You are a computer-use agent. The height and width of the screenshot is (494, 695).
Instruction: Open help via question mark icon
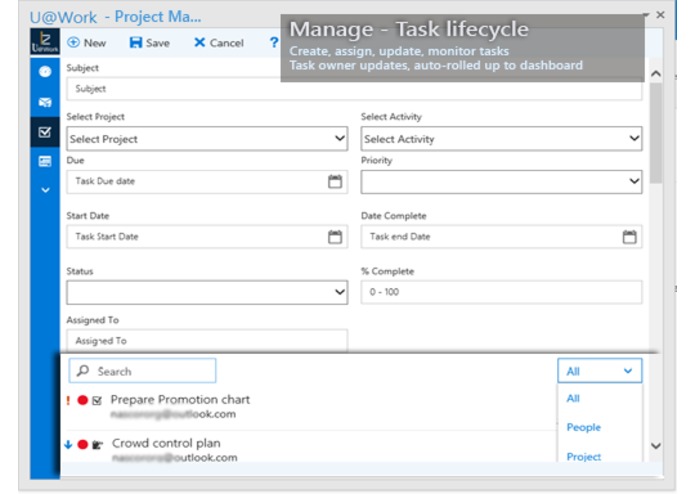click(274, 43)
